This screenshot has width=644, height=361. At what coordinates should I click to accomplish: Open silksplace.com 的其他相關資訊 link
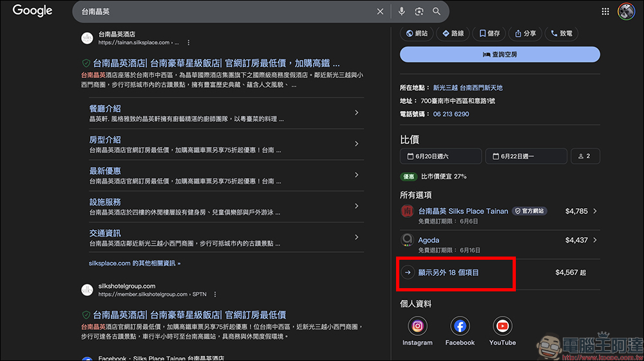click(135, 263)
